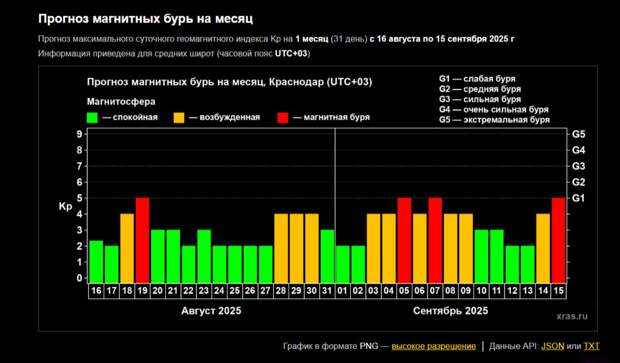620x363 pixels.
Task: Click the red bar for September 07
Action: coord(435,240)
